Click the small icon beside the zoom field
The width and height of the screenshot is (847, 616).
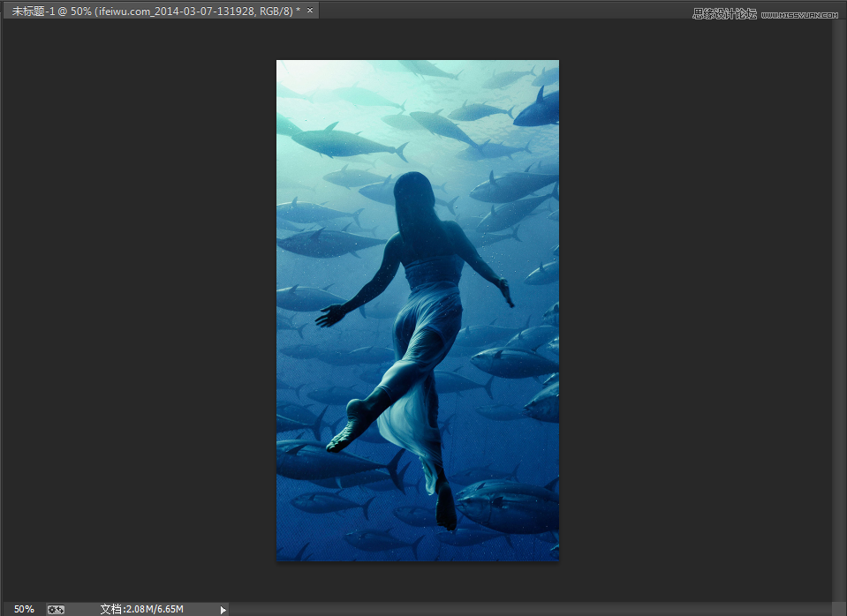(56, 609)
